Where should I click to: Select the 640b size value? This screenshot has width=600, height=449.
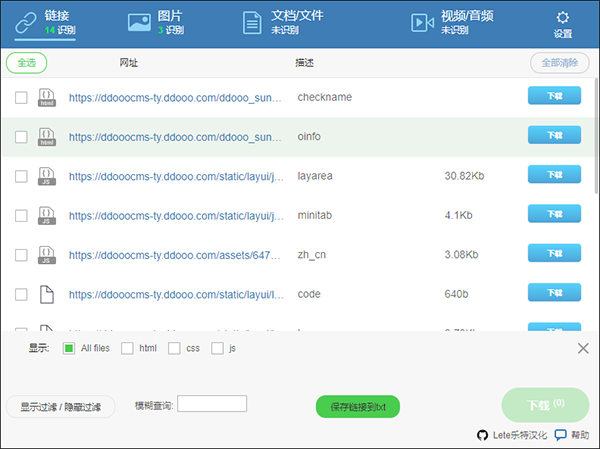(x=456, y=294)
